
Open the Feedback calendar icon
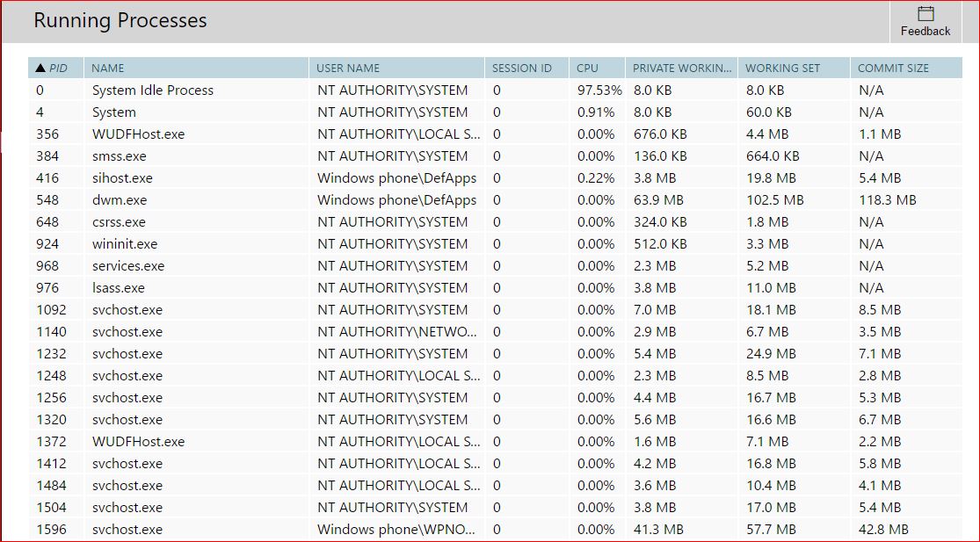pos(925,14)
